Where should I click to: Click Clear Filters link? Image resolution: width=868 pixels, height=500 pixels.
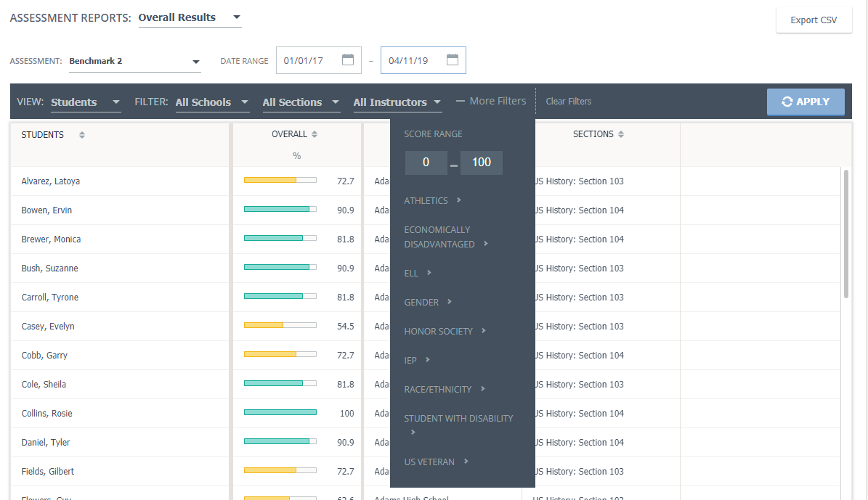tap(568, 102)
